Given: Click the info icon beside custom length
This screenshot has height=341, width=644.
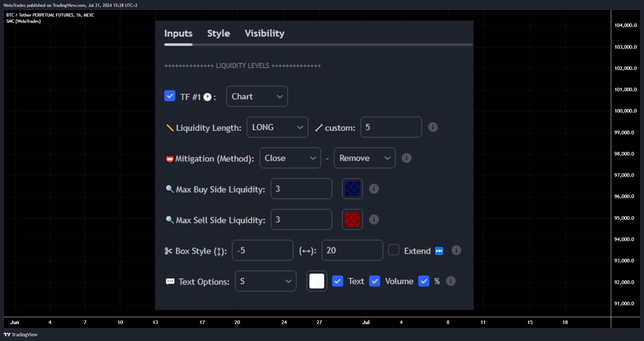Looking at the screenshot, I should (x=433, y=127).
